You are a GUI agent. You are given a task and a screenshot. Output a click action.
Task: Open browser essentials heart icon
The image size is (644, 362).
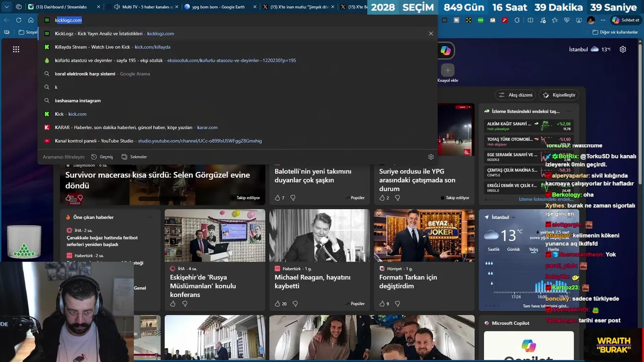(567, 20)
